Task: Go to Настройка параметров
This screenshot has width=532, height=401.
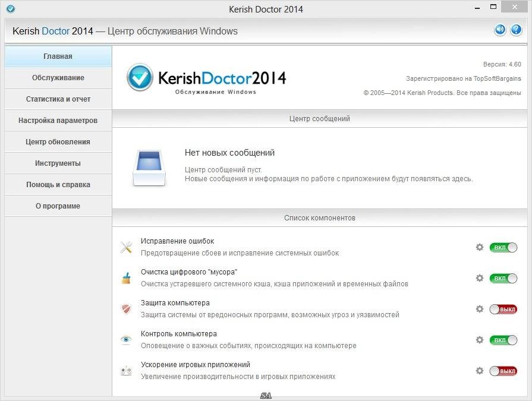Action: (x=58, y=121)
